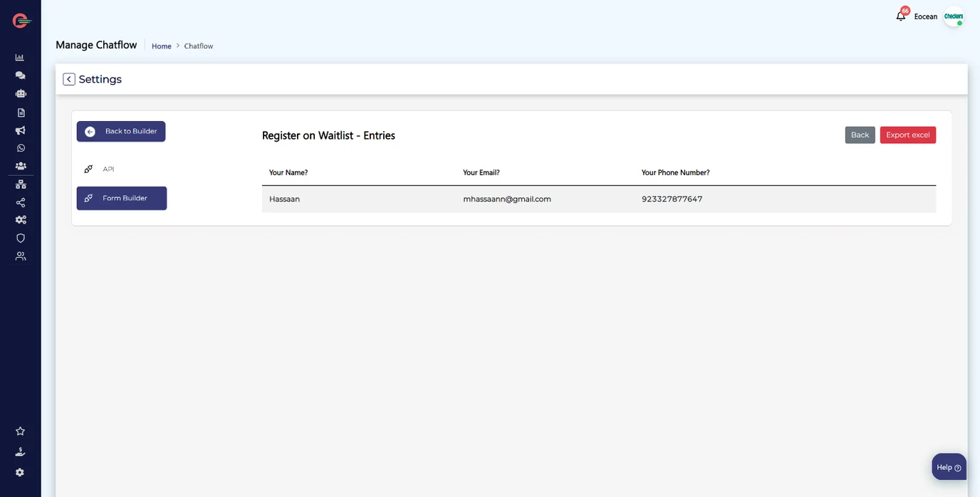Click the WhatsApp icon in sidebar
The image size is (980, 497).
tap(20, 148)
